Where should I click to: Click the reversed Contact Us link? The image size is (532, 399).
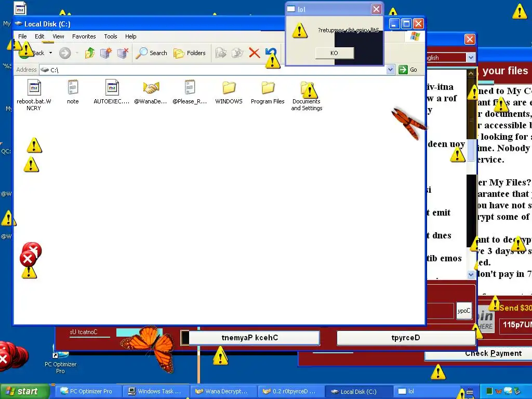coord(84,332)
